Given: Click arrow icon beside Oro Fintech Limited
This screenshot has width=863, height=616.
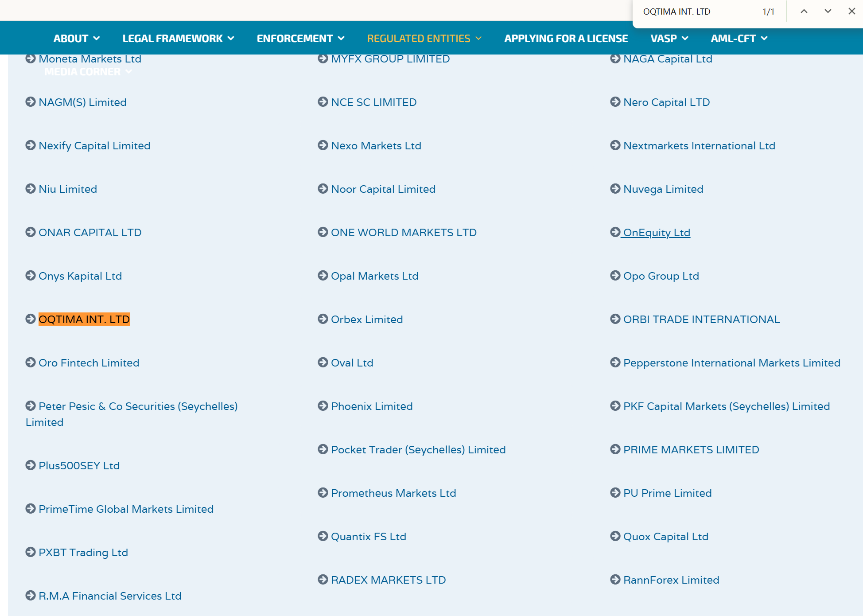Looking at the screenshot, I should pos(31,363).
